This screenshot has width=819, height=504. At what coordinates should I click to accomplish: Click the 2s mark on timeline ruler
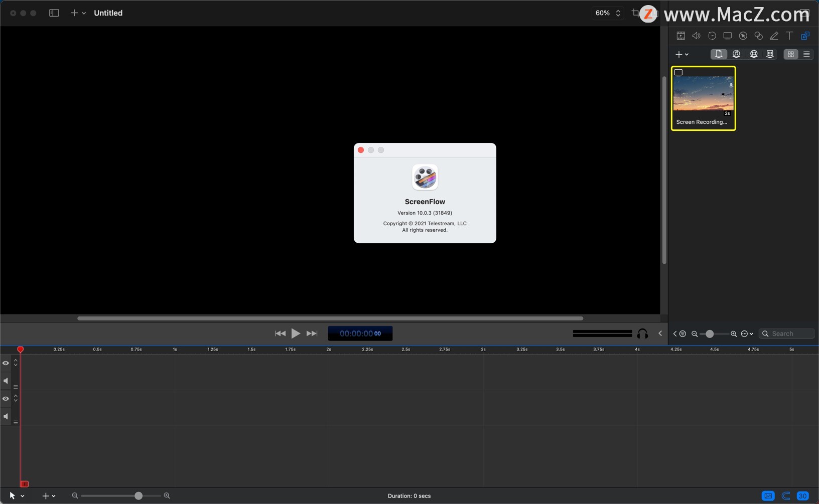pyautogui.click(x=329, y=350)
